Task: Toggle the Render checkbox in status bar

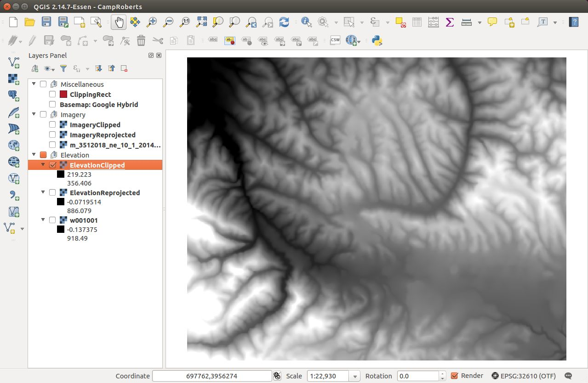Action: click(x=455, y=376)
